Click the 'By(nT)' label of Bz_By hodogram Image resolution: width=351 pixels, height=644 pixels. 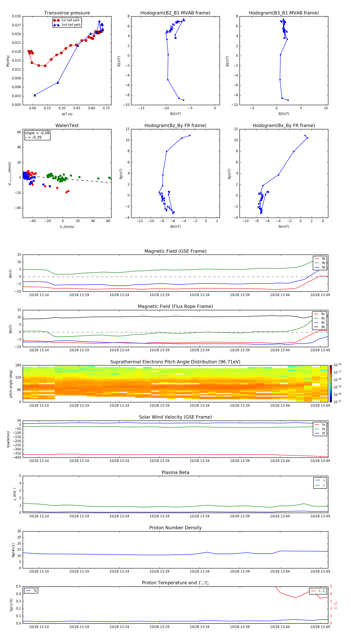121,173
